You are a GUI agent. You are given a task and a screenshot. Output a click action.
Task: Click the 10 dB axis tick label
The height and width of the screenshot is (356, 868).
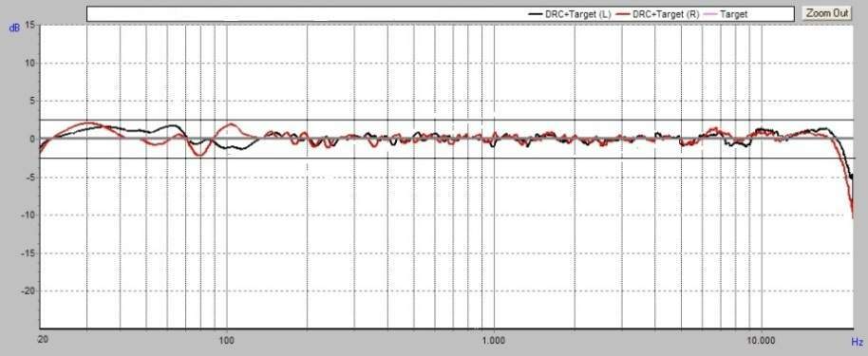point(29,63)
